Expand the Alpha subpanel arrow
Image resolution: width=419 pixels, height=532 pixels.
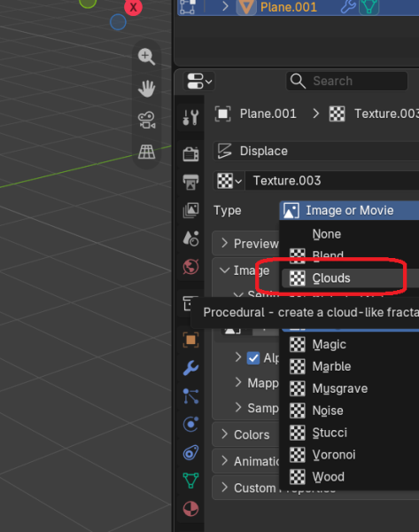pyautogui.click(x=238, y=357)
